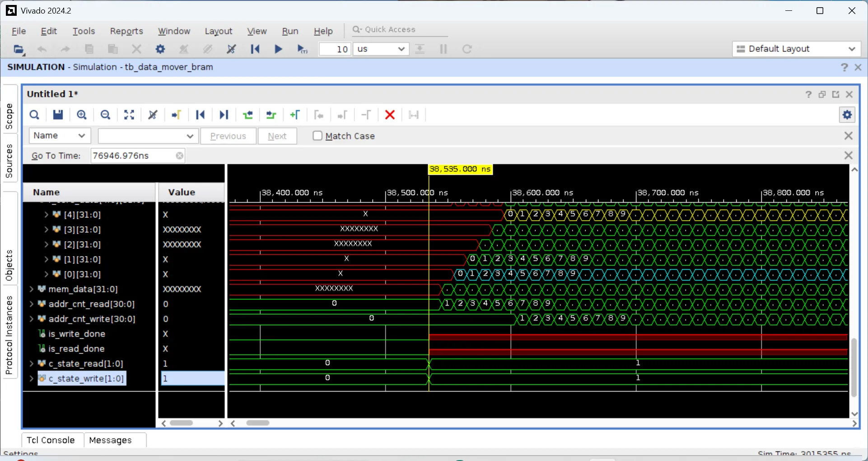Click the Add Marker icon
The image size is (868, 461).
pos(295,115)
